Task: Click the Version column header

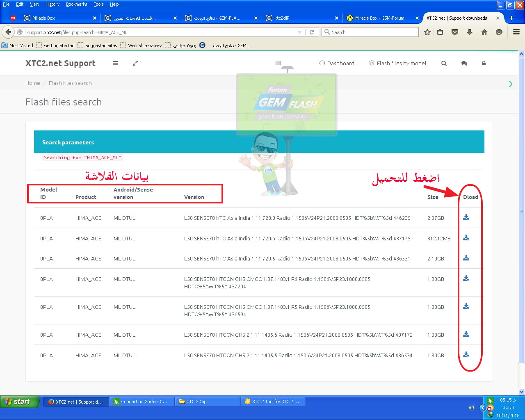Action: point(194,197)
